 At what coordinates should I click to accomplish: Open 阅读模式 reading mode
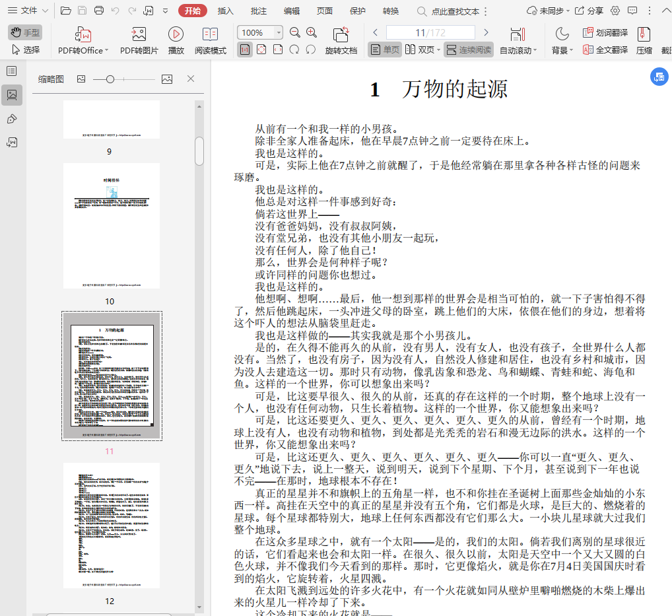click(210, 34)
